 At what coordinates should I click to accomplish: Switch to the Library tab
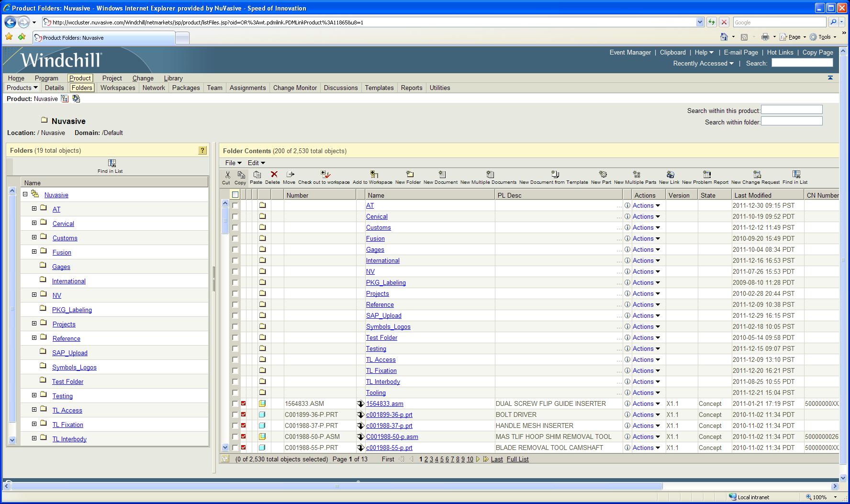point(173,78)
